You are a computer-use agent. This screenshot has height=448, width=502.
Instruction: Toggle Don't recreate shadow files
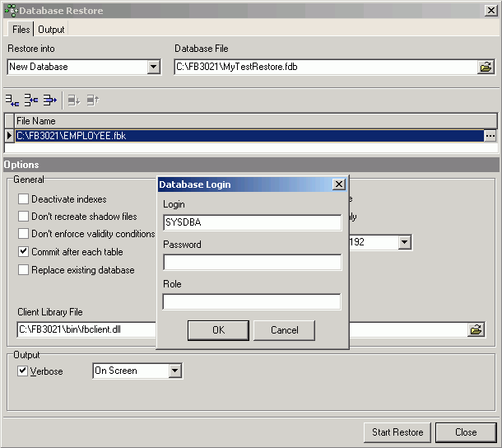24,217
